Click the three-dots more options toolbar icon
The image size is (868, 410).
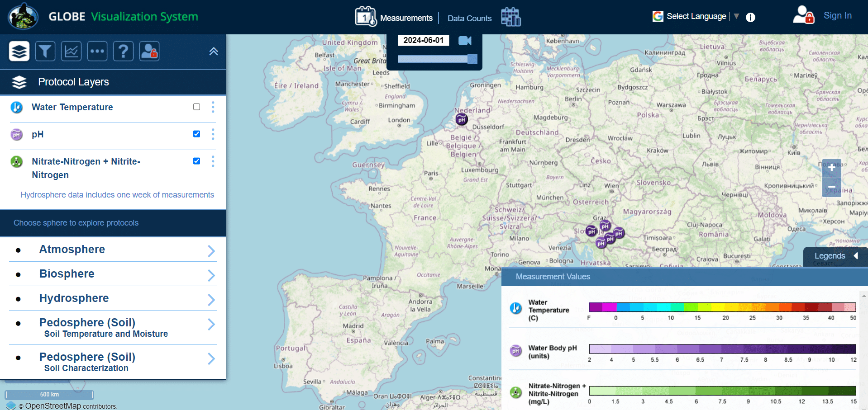97,51
